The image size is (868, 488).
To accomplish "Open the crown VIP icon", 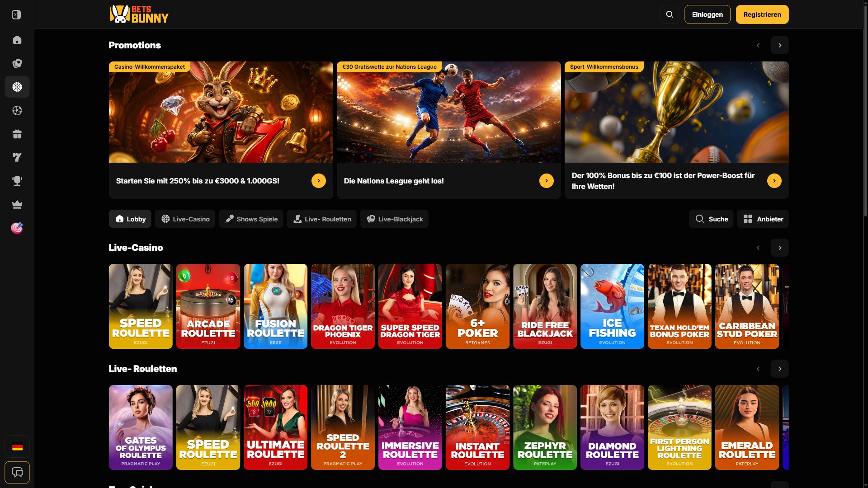I will pyautogui.click(x=17, y=205).
